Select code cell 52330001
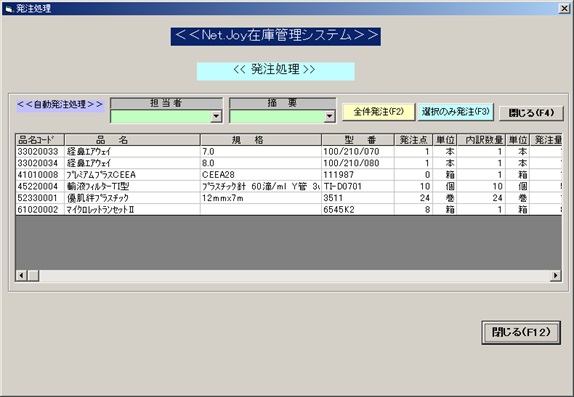574x397 pixels. (40, 198)
